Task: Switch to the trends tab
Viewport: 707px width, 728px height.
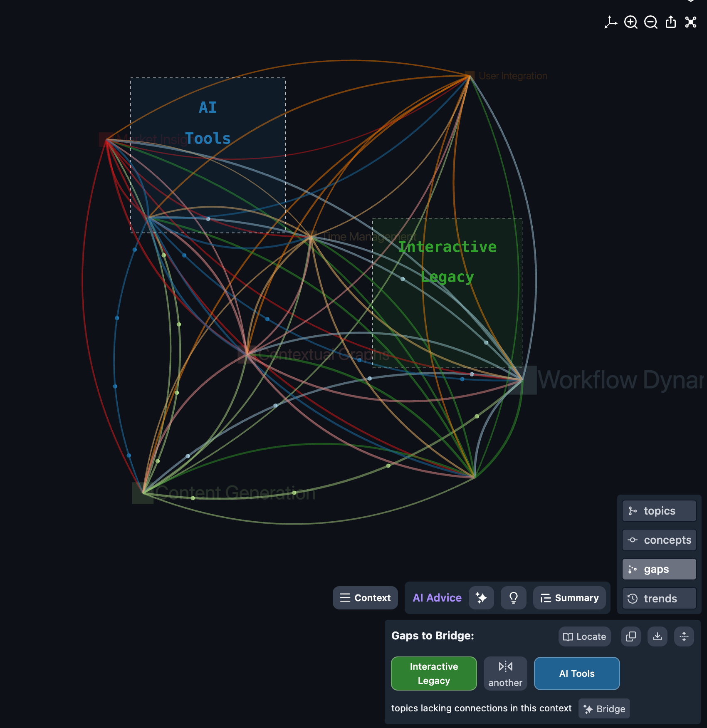Action: pyautogui.click(x=659, y=598)
